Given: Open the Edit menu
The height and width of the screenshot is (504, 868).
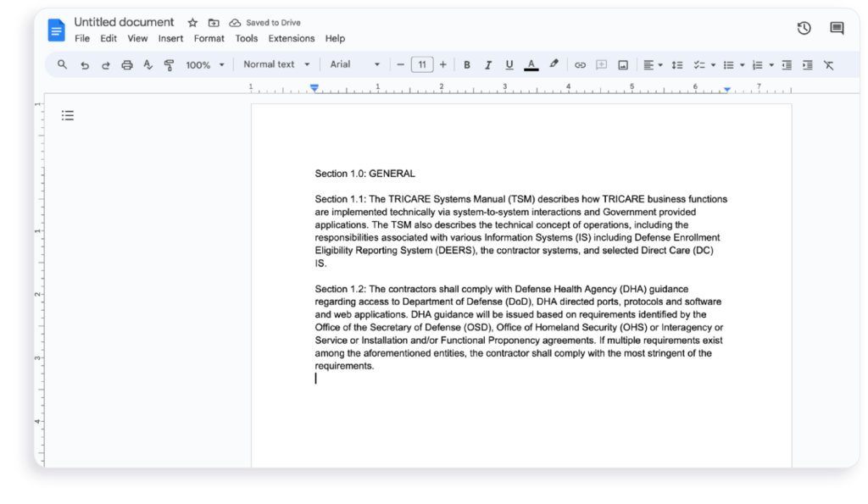Looking at the screenshot, I should [x=108, y=38].
